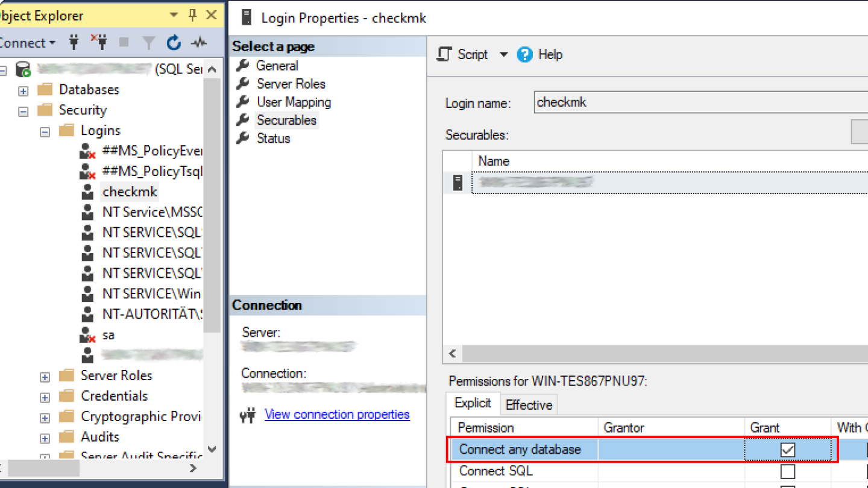Image resolution: width=868 pixels, height=488 pixels.
Task: Select the Connect any database permission
Action: (520, 449)
